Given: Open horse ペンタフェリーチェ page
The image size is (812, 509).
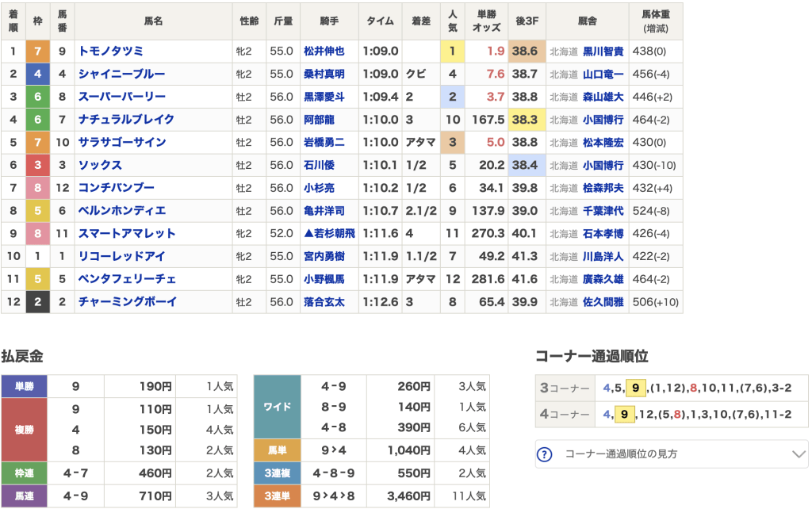Looking at the screenshot, I should click(128, 279).
